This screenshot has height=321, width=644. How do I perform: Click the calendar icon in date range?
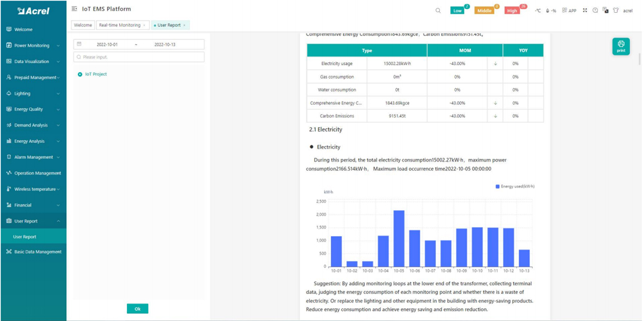pos(79,44)
